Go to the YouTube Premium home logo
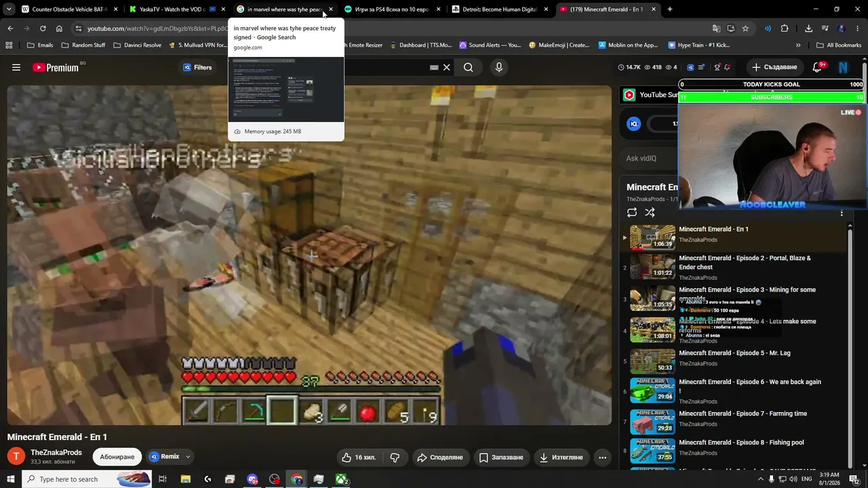This screenshot has width=868, height=488. pos(56,67)
